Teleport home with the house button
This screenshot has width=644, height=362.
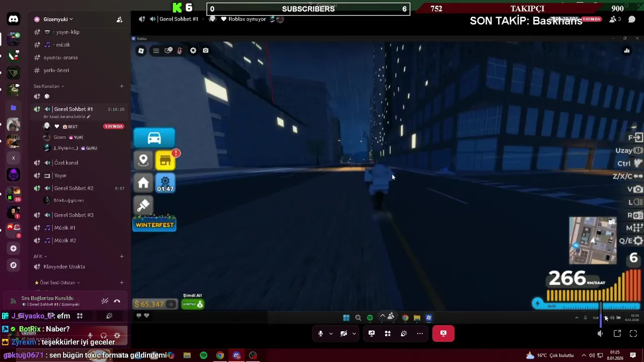(143, 183)
